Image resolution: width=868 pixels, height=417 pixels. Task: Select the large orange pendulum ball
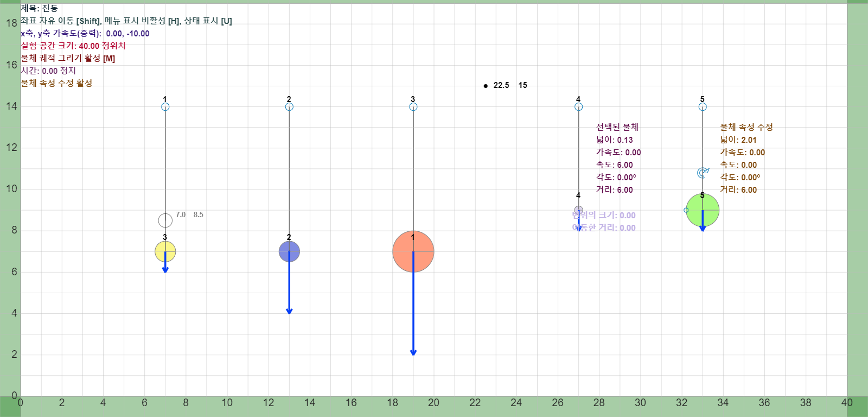413,251
